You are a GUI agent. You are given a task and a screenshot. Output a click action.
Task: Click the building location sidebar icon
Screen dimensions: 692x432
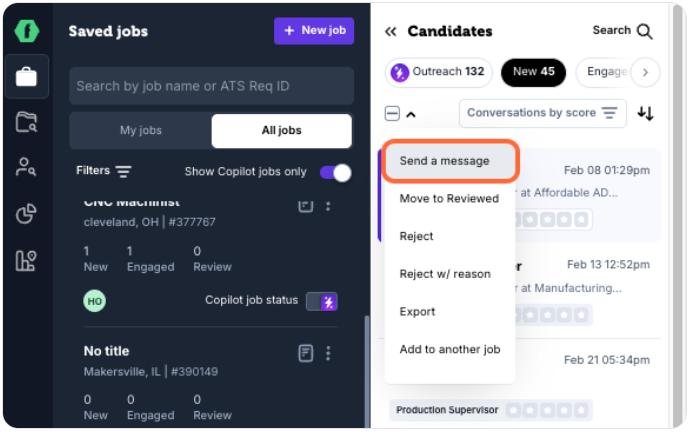tap(26, 260)
